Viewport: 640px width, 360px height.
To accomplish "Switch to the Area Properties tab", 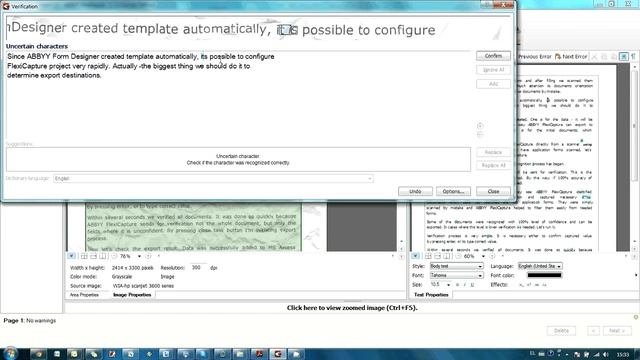I will coord(84,295).
